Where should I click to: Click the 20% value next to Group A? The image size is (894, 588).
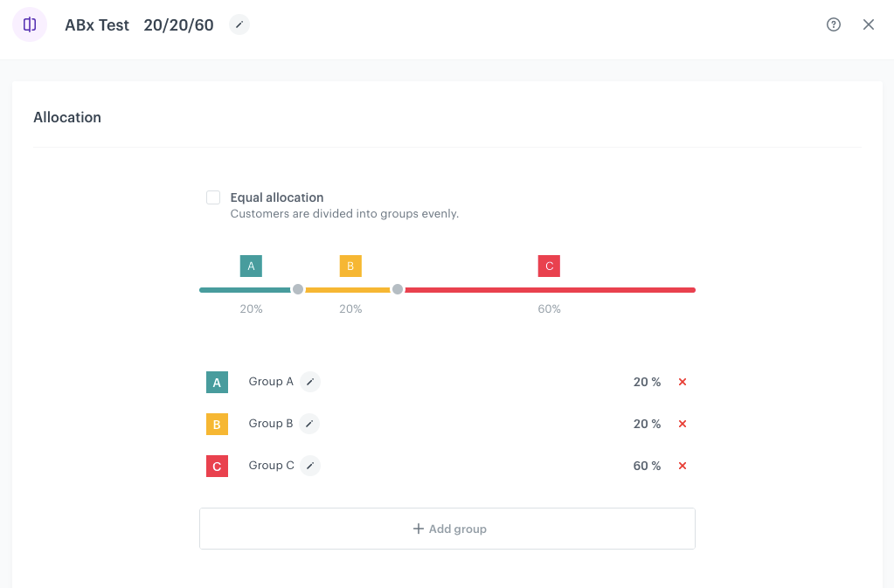(646, 382)
